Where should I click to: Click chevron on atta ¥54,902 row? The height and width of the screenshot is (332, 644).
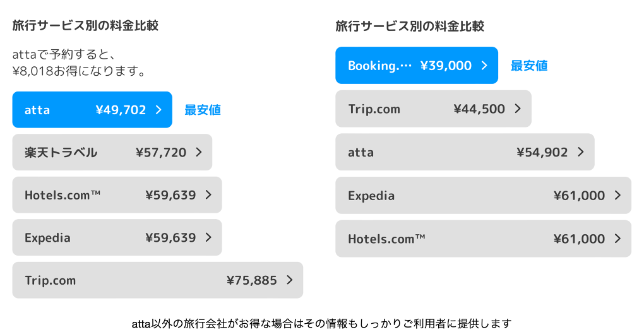coord(581,152)
